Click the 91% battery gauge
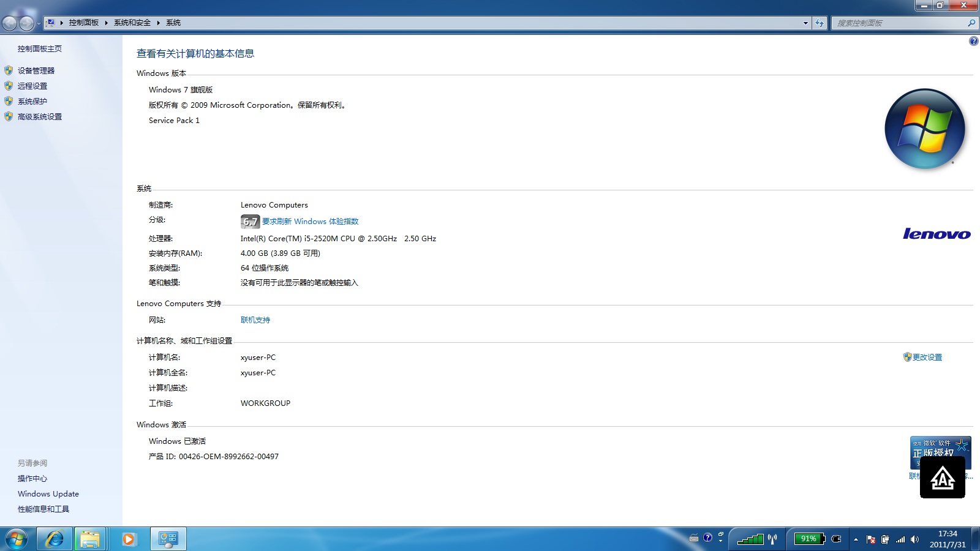 (x=810, y=539)
